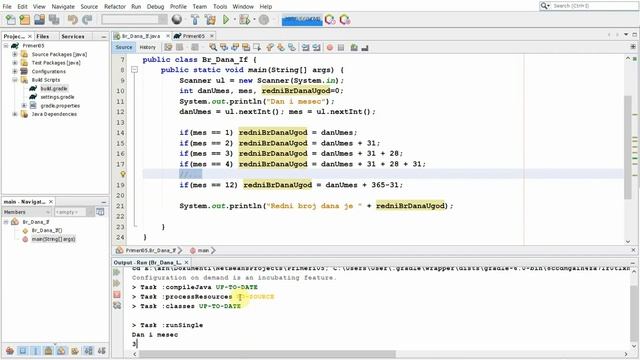This screenshot has height=360, width=640.
Task: Expand the gradle.properties node
Action: pos(24,106)
